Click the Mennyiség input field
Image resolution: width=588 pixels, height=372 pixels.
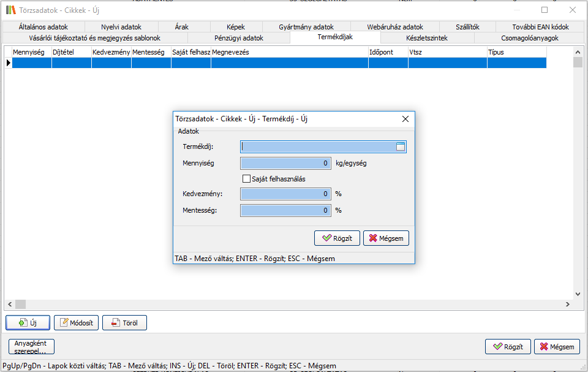point(285,164)
